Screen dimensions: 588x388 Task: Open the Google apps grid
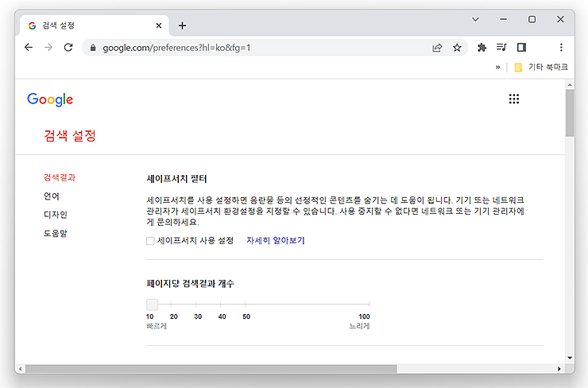[x=514, y=99]
